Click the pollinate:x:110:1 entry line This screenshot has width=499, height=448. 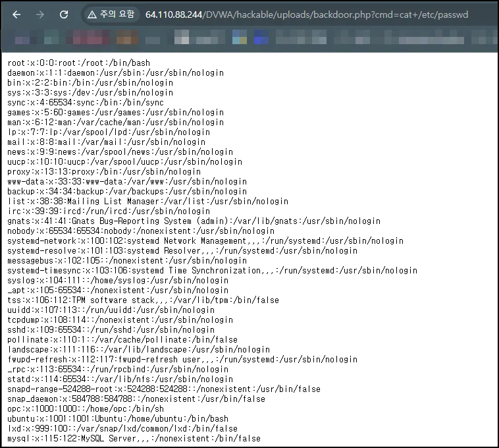(x=122, y=339)
